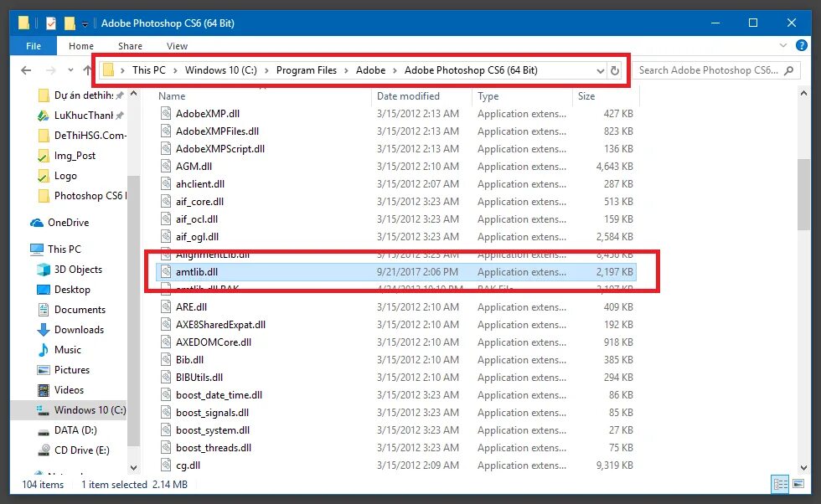
Task: Open Documents in navigation pane
Action: click(71, 310)
